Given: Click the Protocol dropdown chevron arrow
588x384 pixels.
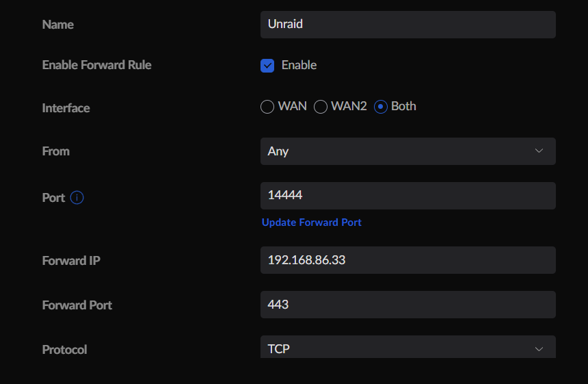Looking at the screenshot, I should point(539,349).
